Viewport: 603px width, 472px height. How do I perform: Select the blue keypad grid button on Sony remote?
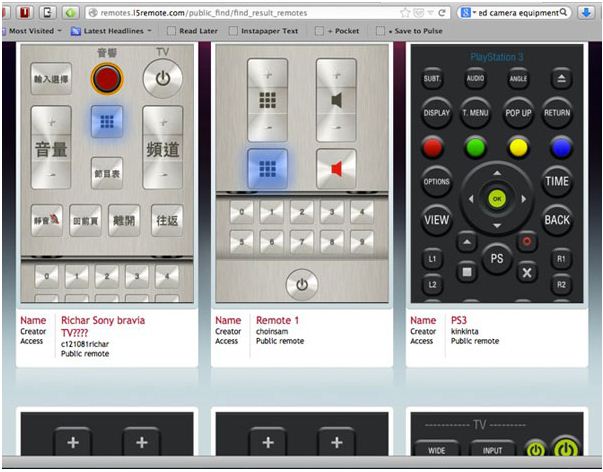(x=107, y=122)
